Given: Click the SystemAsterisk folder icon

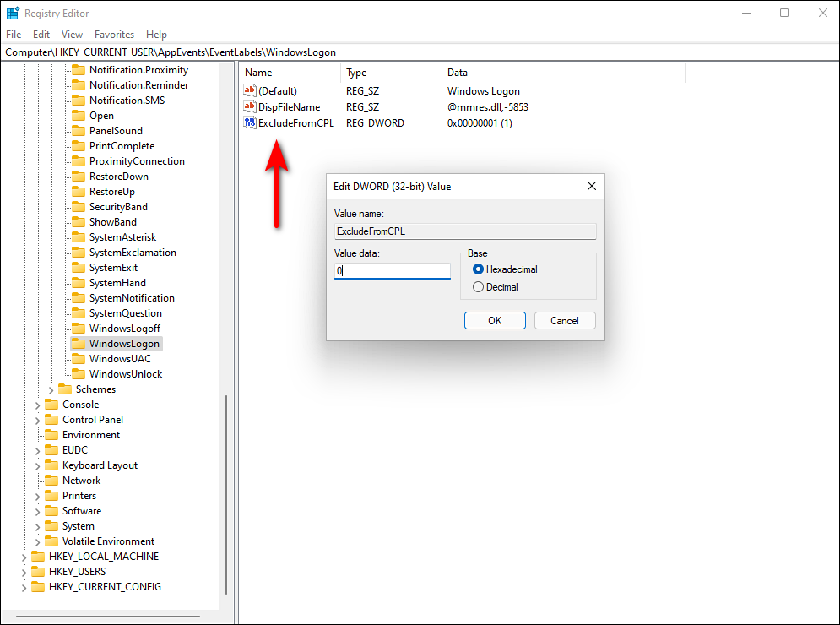Looking at the screenshot, I should [x=79, y=237].
